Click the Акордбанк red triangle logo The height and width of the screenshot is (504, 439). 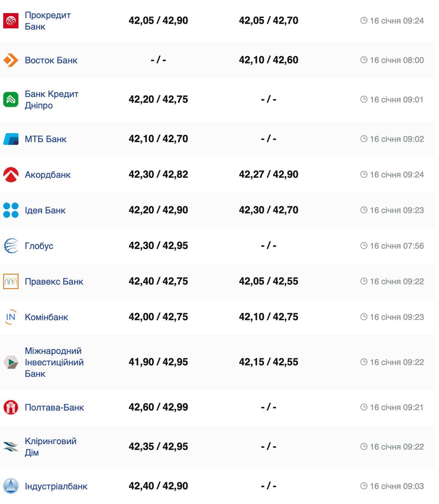11,175
